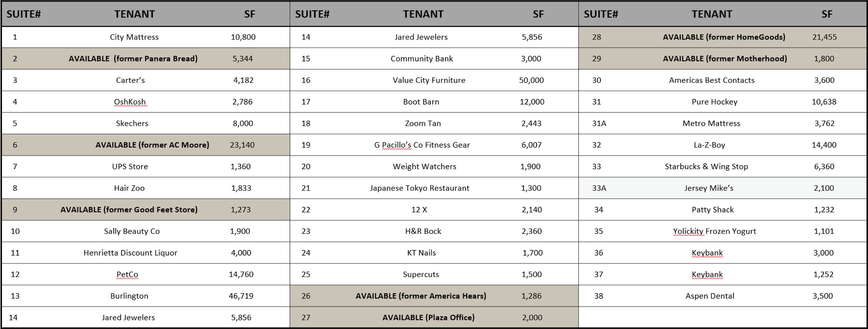This screenshot has height=329, width=868.
Task: Select the AVAILABLE Plaza Office cell
Action: pyautogui.click(x=428, y=317)
